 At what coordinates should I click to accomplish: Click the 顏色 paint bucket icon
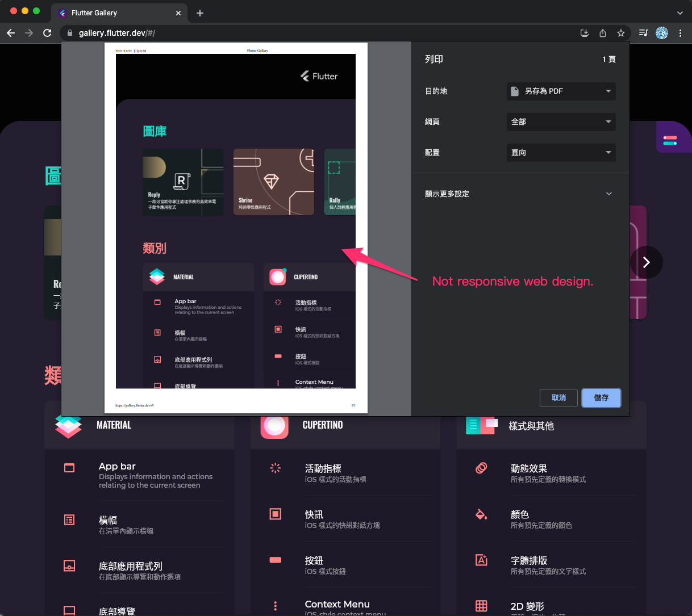(x=481, y=514)
